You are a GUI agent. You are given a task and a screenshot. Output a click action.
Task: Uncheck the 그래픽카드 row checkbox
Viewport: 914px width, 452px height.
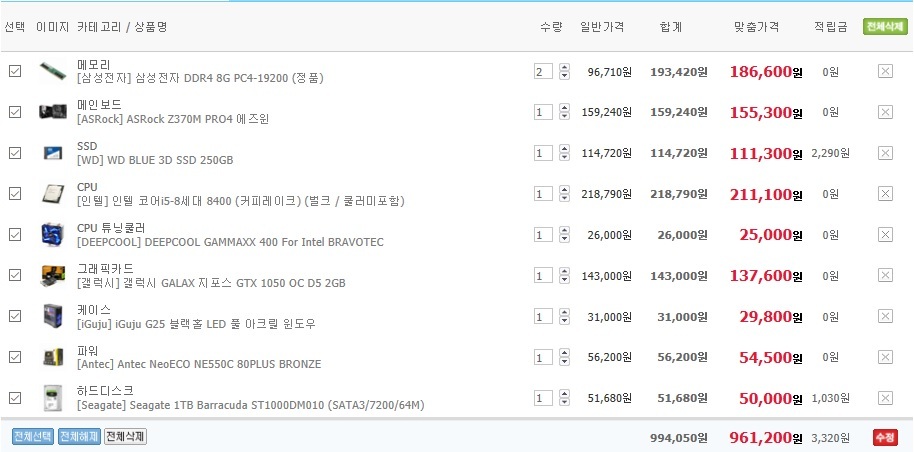coord(15,275)
